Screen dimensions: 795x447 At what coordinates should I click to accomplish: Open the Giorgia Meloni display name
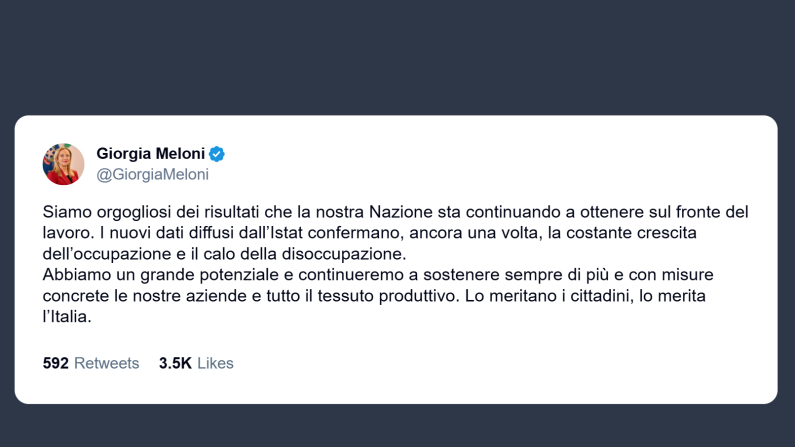tap(151, 153)
